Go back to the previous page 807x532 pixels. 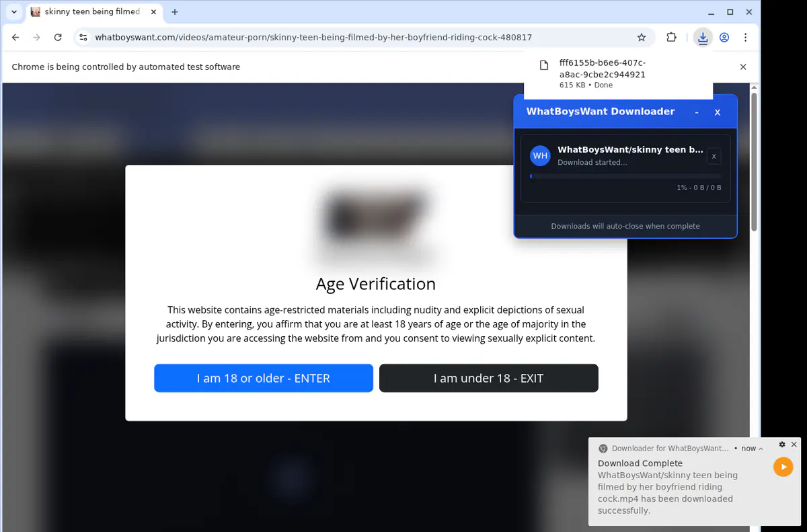pyautogui.click(x=16, y=38)
